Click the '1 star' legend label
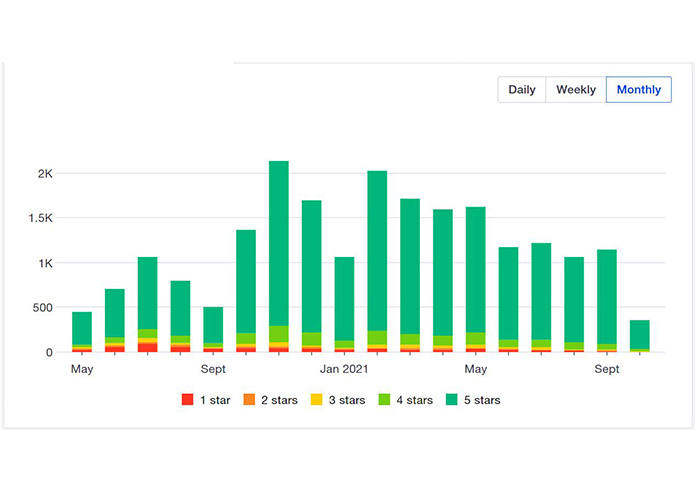Image resolution: width=696 pixels, height=492 pixels. [x=215, y=400]
